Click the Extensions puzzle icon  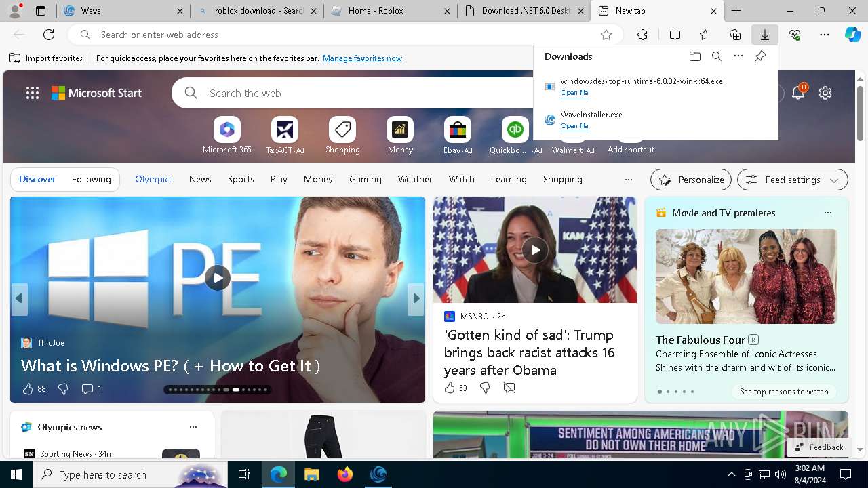[642, 35]
